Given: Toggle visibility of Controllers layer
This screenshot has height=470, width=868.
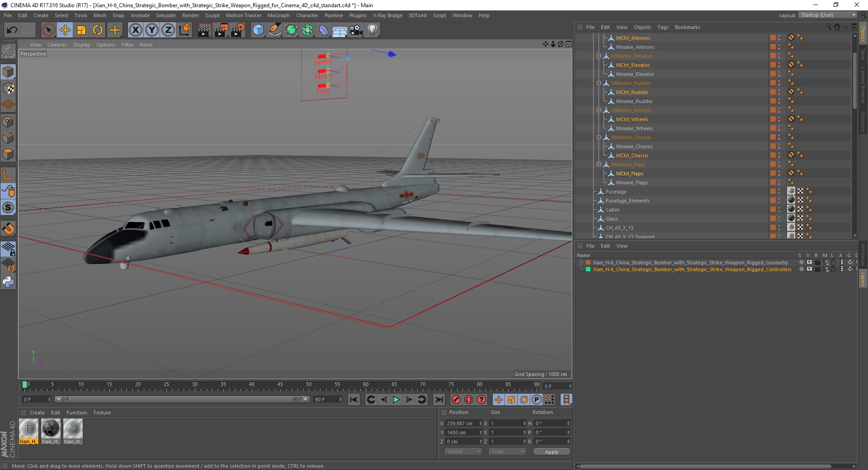Looking at the screenshot, I should [x=809, y=269].
